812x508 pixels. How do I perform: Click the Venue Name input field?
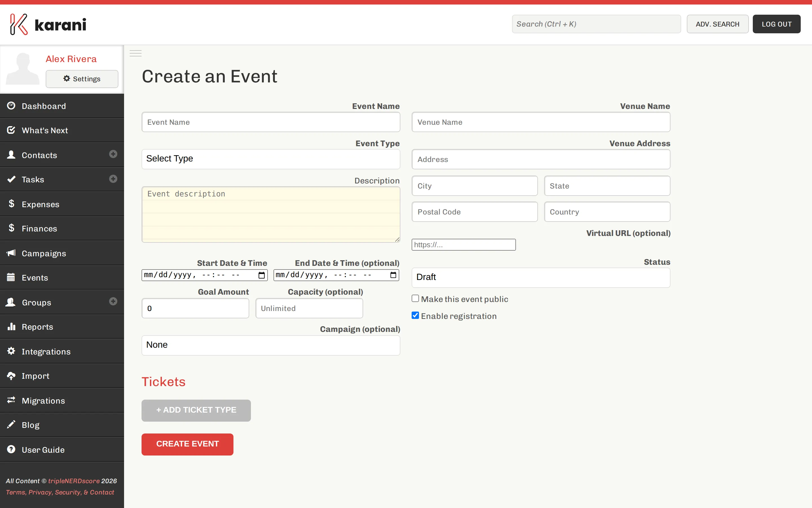[x=541, y=122]
